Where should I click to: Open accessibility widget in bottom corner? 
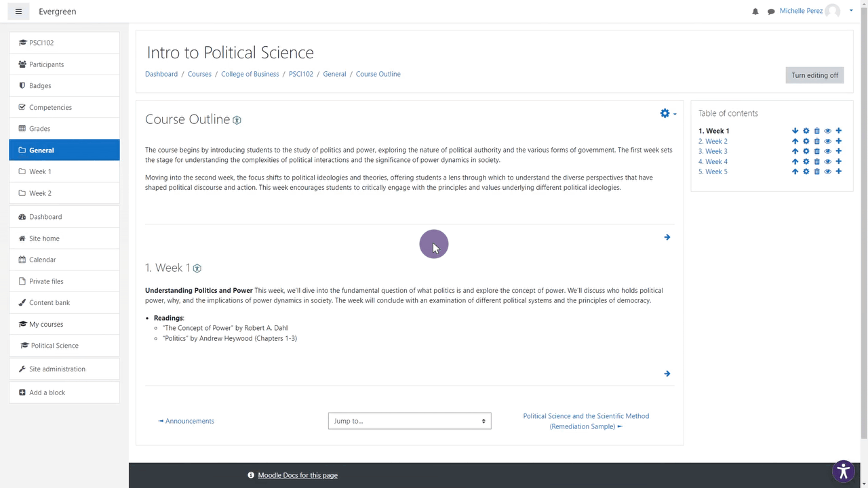coord(843,471)
